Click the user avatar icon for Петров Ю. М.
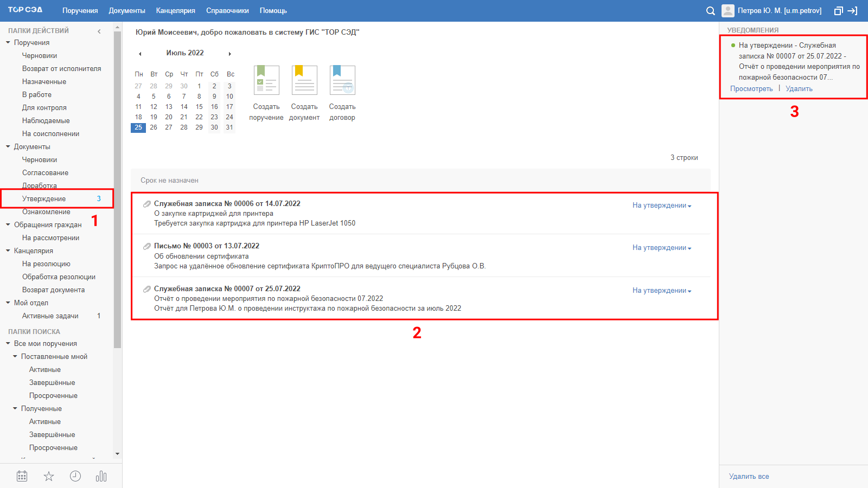Screen dimensions: 868x488 point(728,11)
